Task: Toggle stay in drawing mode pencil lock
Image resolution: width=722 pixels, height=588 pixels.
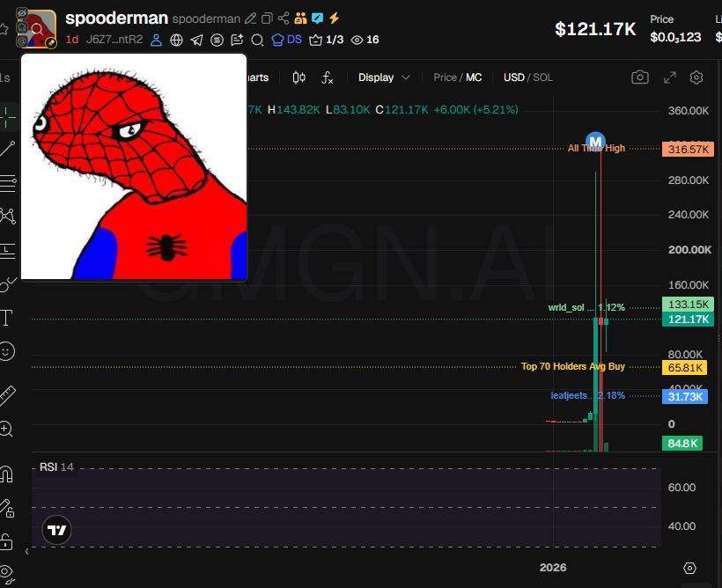Action: 7,509
